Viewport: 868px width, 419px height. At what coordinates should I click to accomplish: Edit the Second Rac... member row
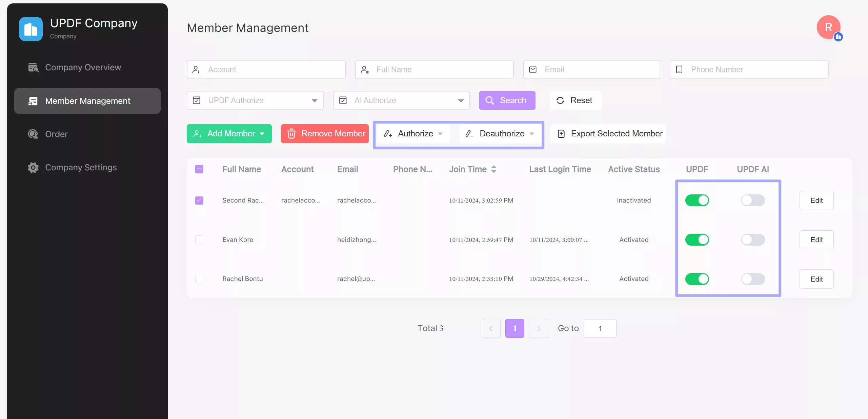816,201
